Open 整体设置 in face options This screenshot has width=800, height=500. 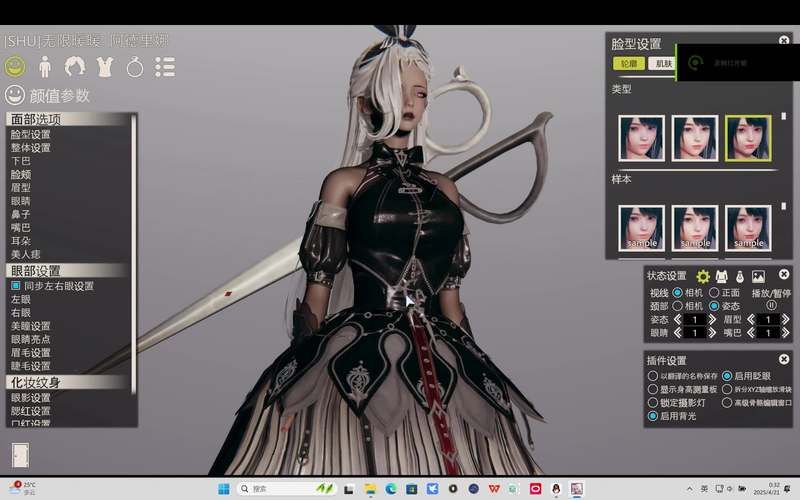tap(31, 147)
